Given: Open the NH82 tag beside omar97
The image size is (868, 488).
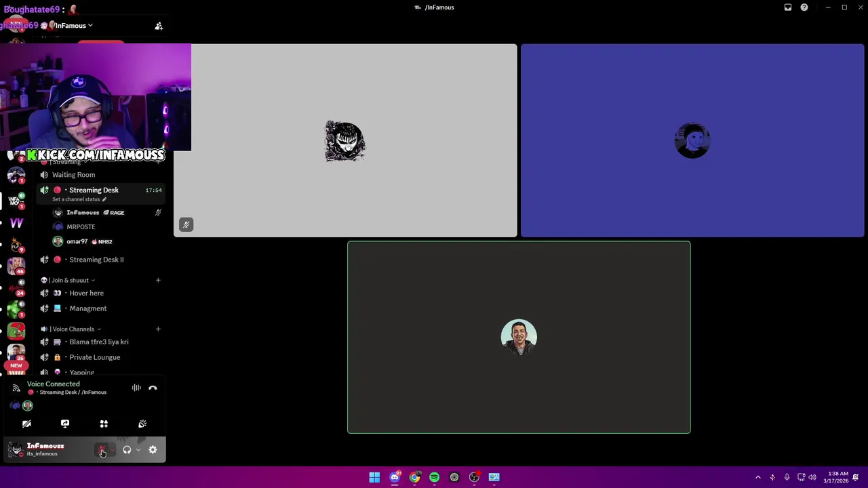Looking at the screenshot, I should point(102,242).
